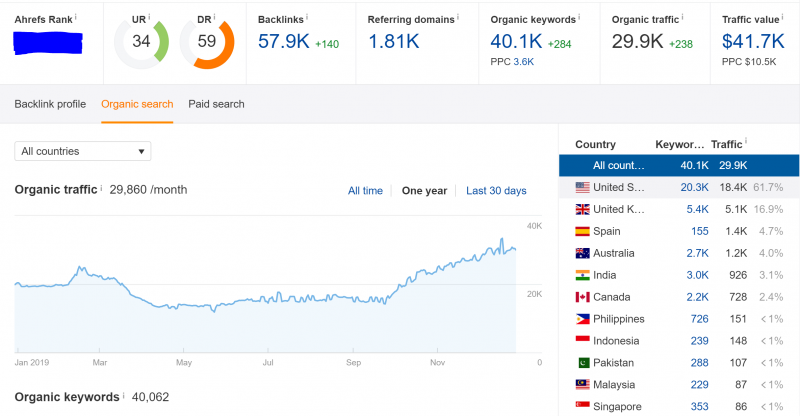Click info icon next to Ahrefs Rank
This screenshot has width=800, height=416.
click(x=76, y=17)
